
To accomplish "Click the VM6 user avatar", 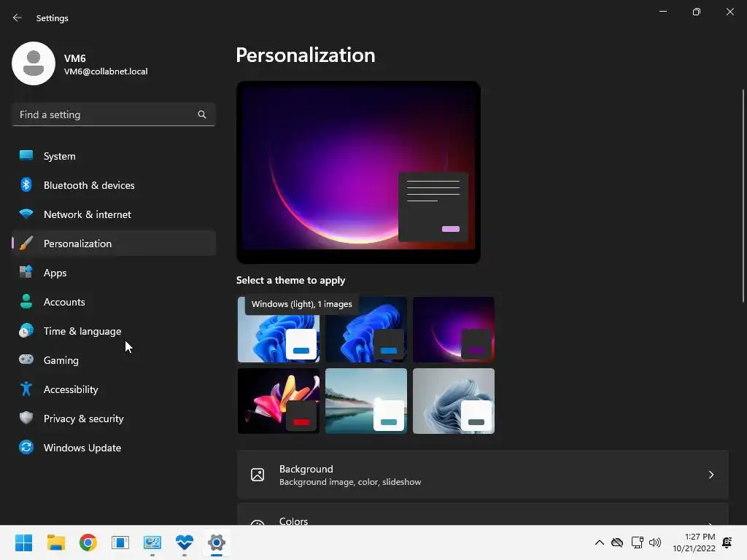I will tap(34, 63).
